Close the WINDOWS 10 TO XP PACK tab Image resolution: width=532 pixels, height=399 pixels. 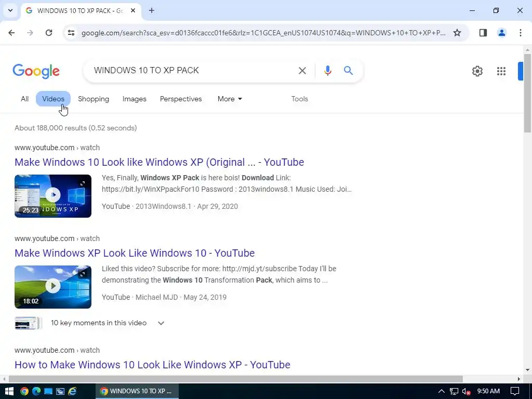pyautogui.click(x=133, y=10)
